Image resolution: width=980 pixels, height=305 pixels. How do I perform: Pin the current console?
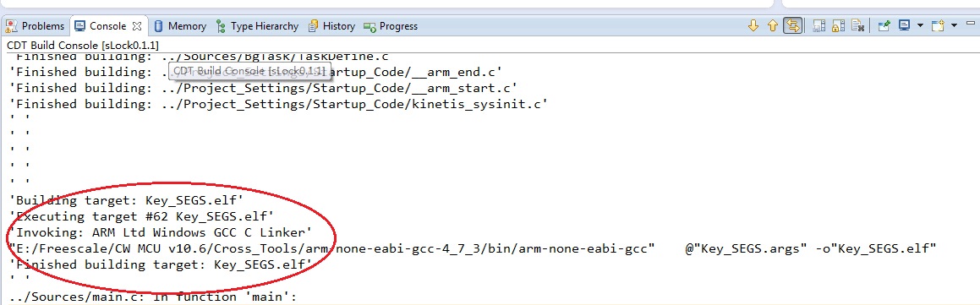884,25
